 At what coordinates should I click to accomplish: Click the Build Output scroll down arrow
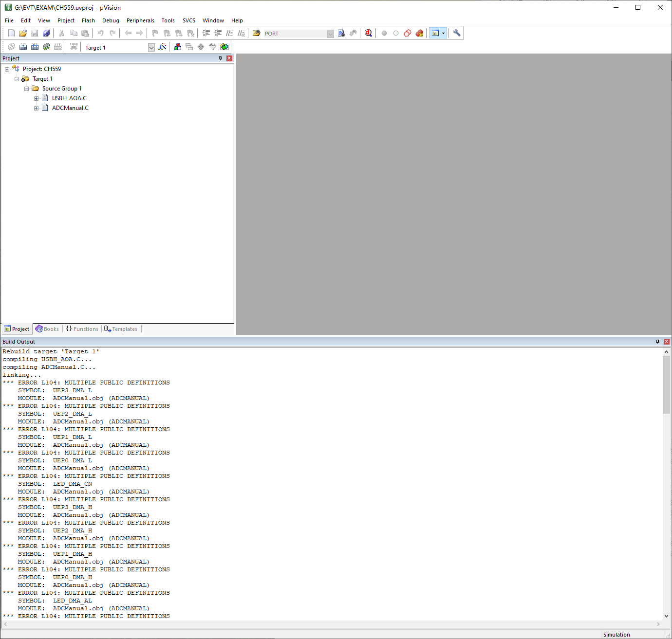666,616
